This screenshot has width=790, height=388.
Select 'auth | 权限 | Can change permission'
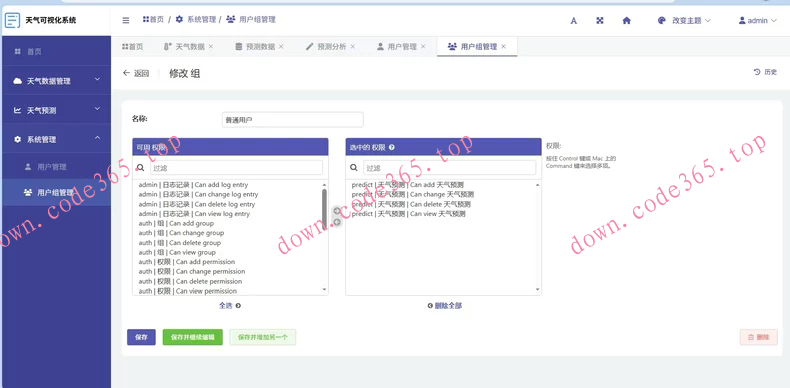pos(191,272)
